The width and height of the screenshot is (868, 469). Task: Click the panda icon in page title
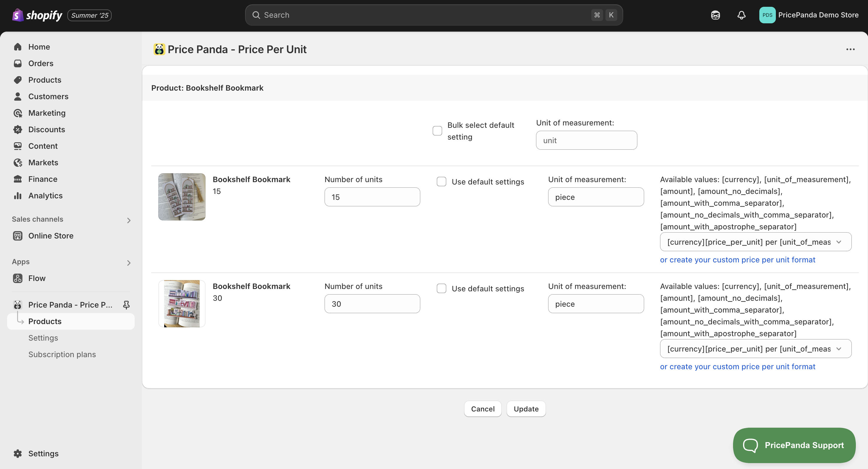tap(159, 49)
